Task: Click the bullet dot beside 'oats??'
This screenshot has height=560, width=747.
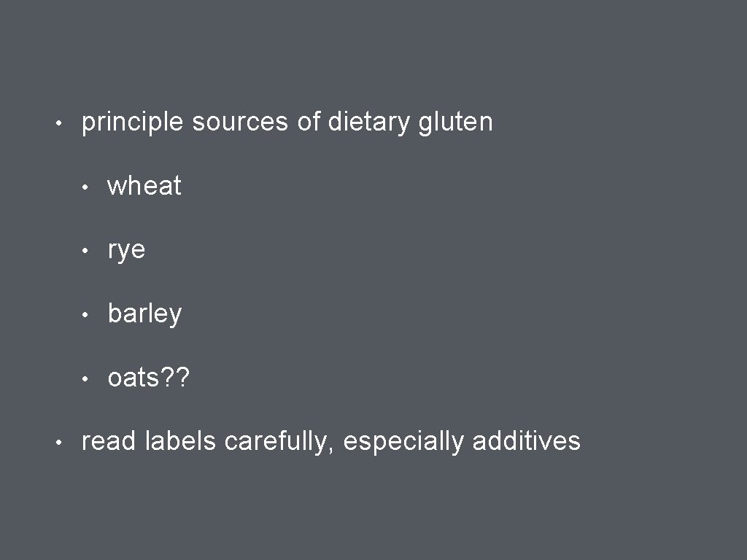Action: tap(85, 380)
